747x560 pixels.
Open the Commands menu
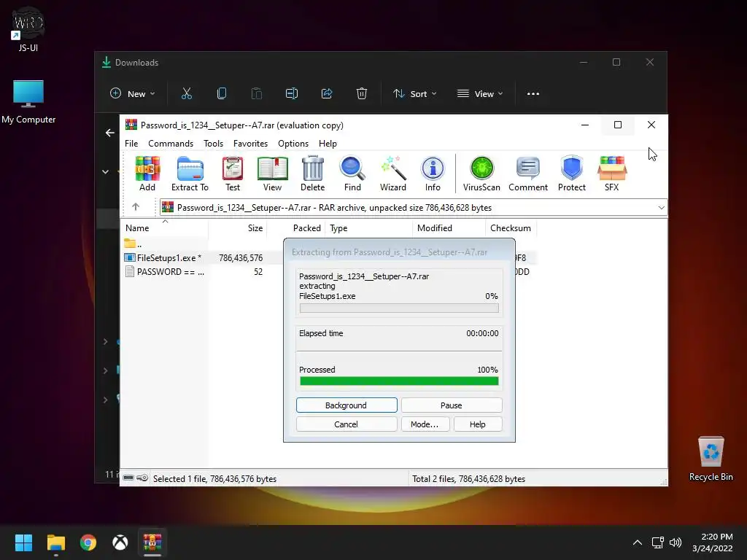tap(171, 144)
